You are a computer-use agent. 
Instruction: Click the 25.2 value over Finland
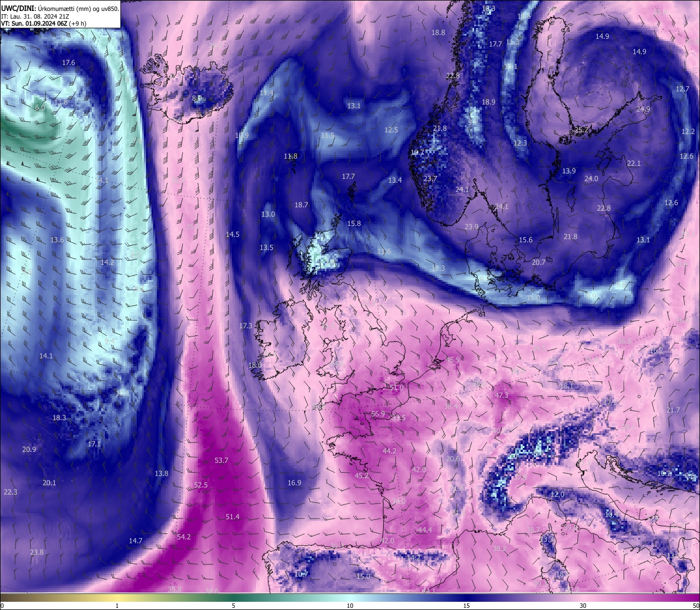click(x=581, y=130)
